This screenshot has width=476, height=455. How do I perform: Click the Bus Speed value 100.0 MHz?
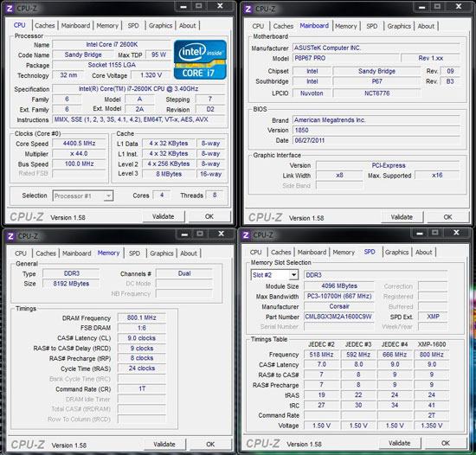click(x=80, y=164)
